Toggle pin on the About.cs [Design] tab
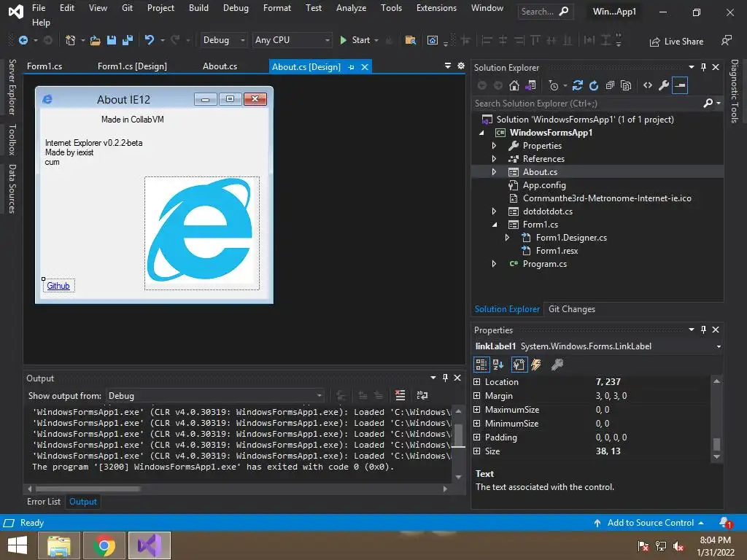 pos(351,67)
